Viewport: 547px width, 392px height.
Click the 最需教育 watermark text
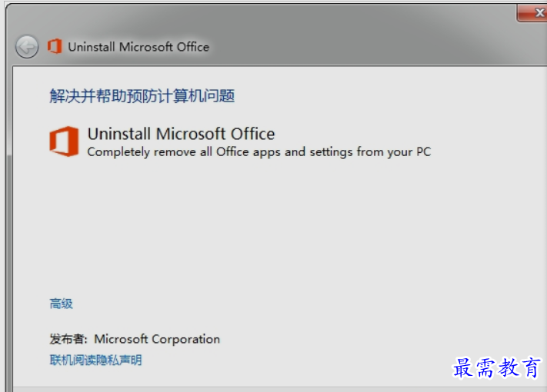coord(497,368)
